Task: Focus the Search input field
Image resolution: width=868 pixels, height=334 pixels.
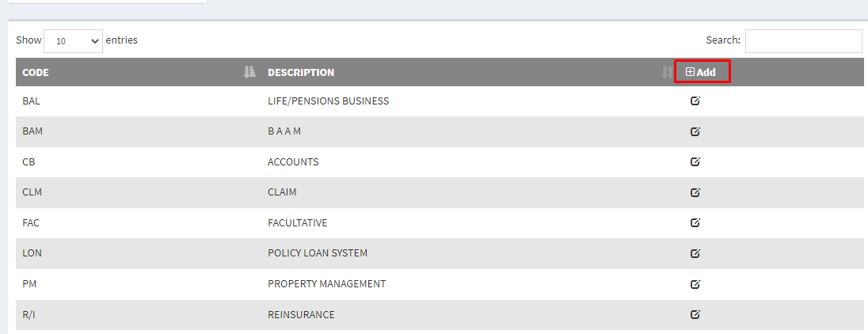Action: (x=803, y=40)
